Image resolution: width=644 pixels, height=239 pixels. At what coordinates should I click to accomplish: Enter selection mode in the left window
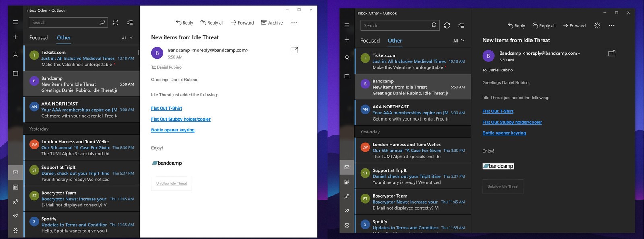(x=130, y=22)
